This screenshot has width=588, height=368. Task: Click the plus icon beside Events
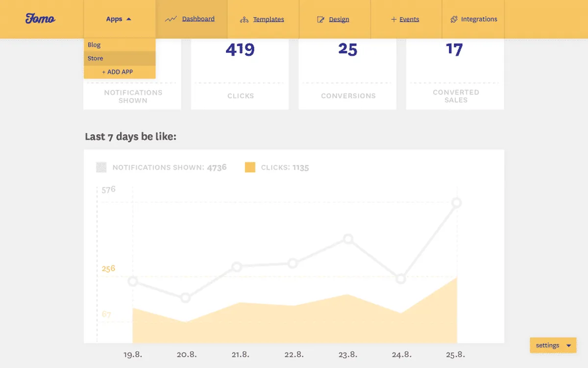[393, 20]
